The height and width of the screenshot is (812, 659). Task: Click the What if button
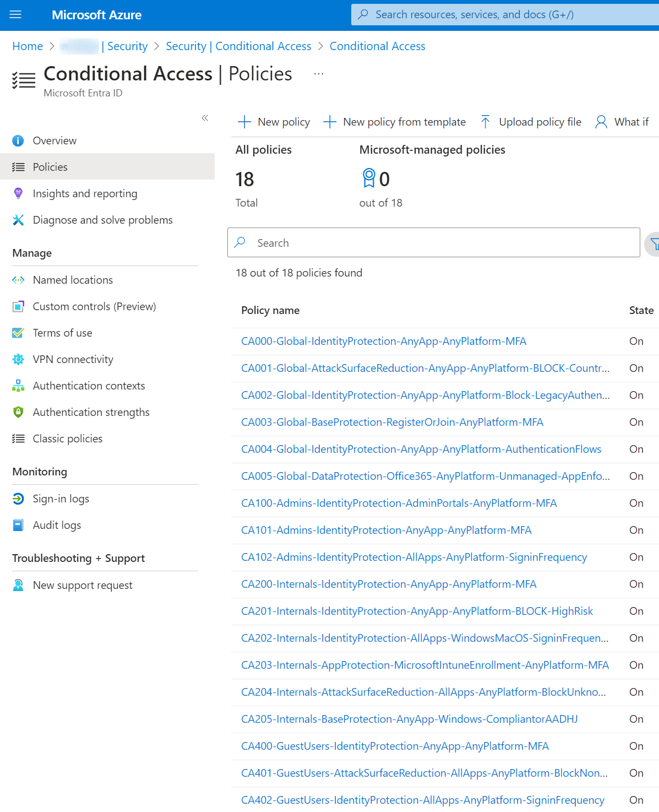point(622,122)
